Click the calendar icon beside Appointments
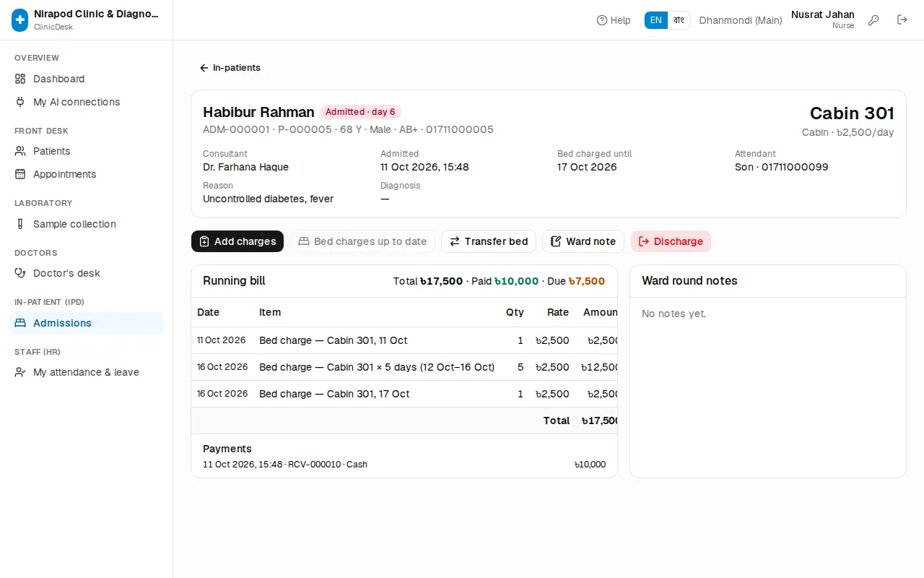 pyautogui.click(x=20, y=174)
